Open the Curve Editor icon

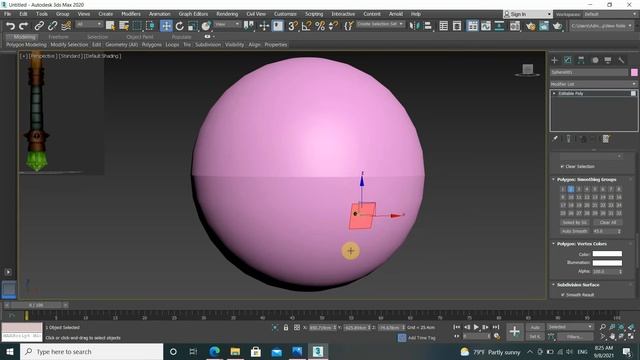(486, 26)
